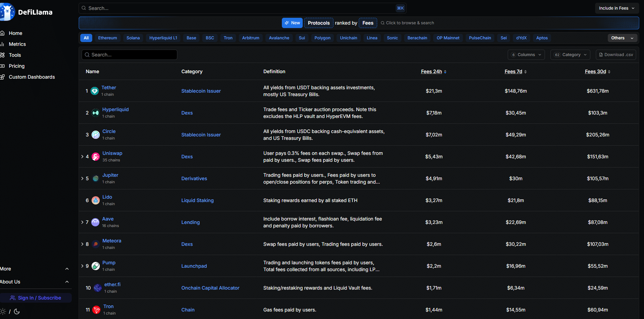644x319 pixels.
Task: Expand the Aave row chains
Action: coord(82,222)
